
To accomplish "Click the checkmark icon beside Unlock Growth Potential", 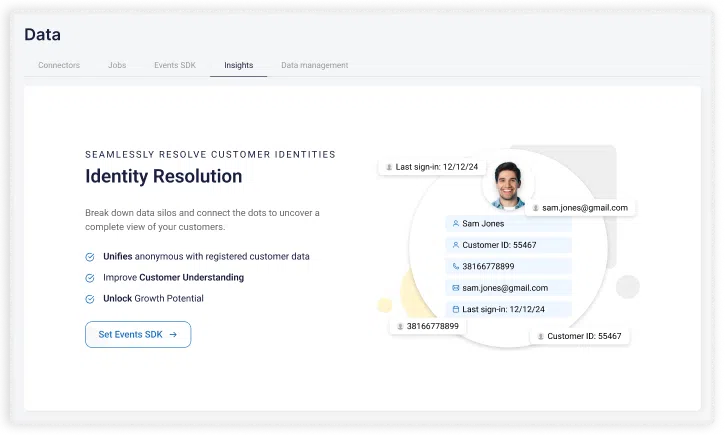I will (x=90, y=299).
